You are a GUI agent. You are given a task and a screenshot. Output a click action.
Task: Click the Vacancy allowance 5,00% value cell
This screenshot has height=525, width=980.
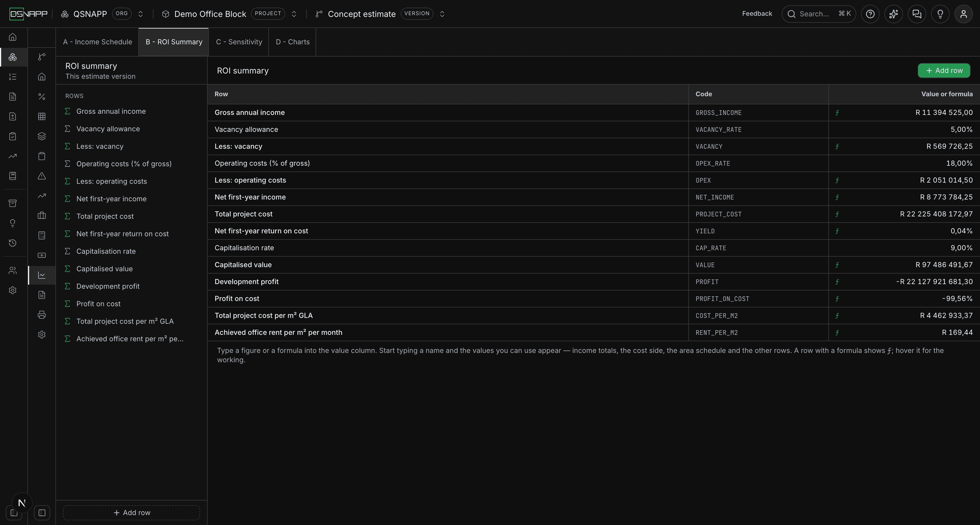[x=904, y=129]
